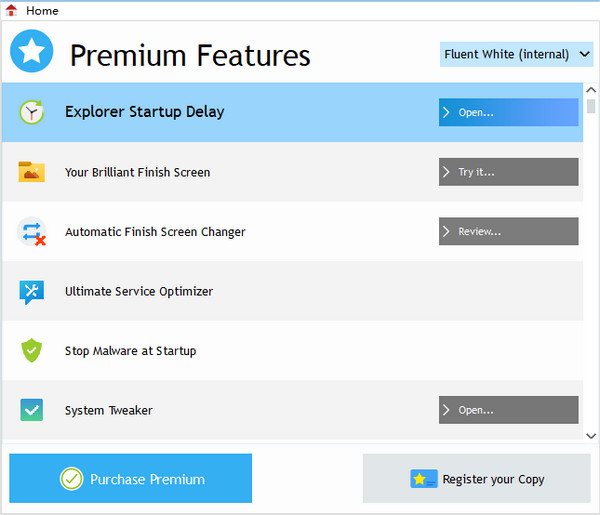Click the Explorer Startup Delay clock icon

[31, 112]
